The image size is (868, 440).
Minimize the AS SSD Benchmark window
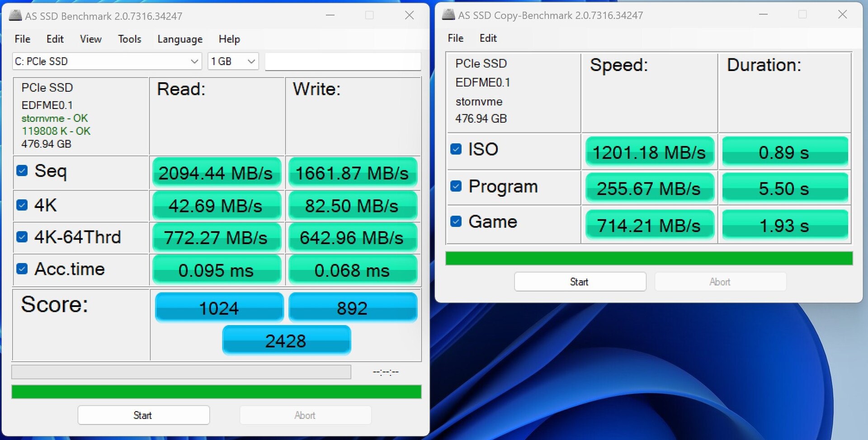[330, 15]
